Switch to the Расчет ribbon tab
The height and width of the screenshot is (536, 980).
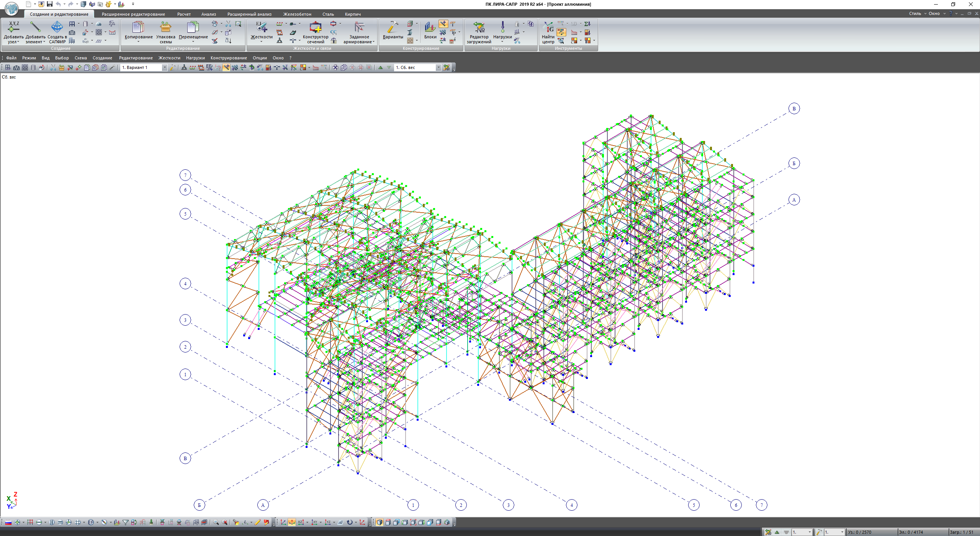[x=184, y=14]
